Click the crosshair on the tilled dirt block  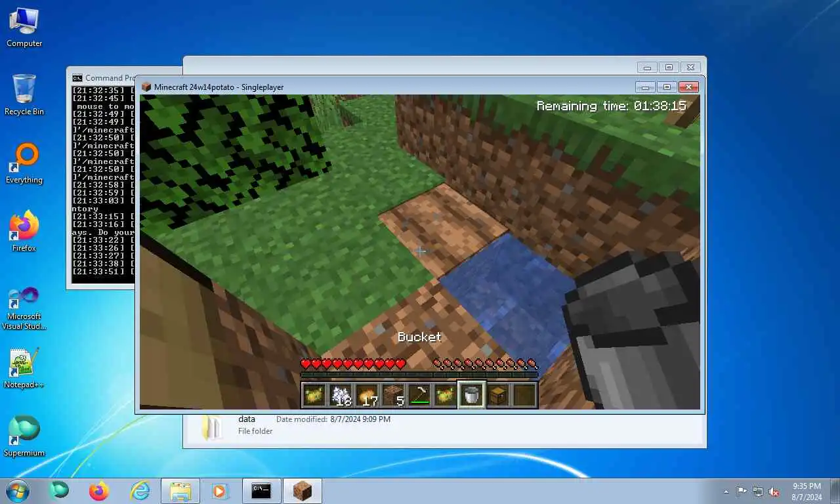pos(421,251)
